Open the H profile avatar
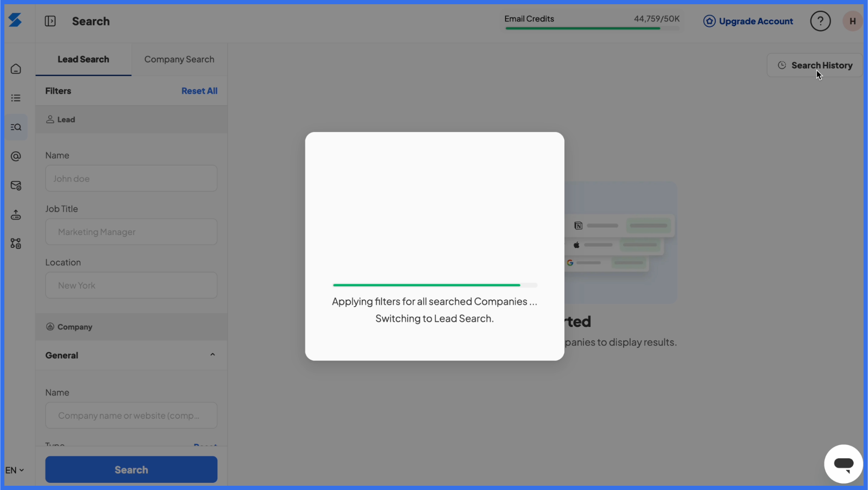The height and width of the screenshot is (490, 868). click(x=852, y=21)
